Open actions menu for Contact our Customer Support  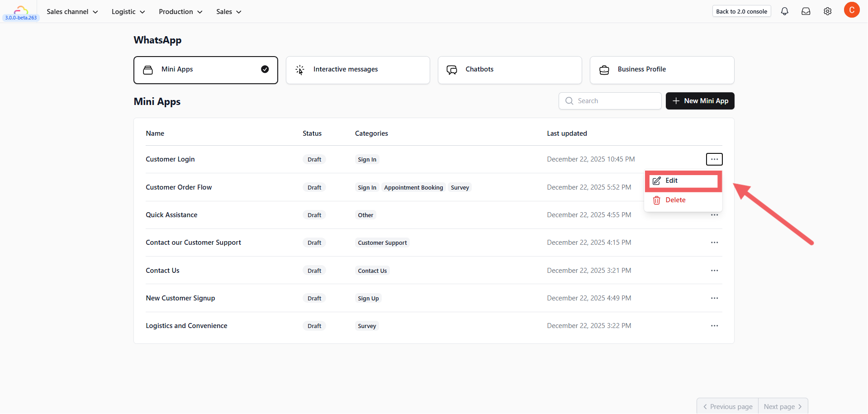click(x=714, y=243)
